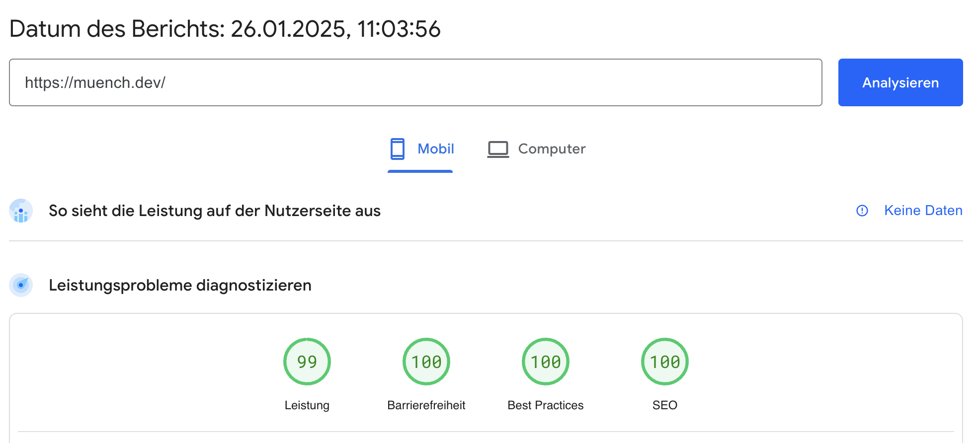Click the smartphone icon on Mobil tab
980x443 pixels.
click(x=398, y=149)
